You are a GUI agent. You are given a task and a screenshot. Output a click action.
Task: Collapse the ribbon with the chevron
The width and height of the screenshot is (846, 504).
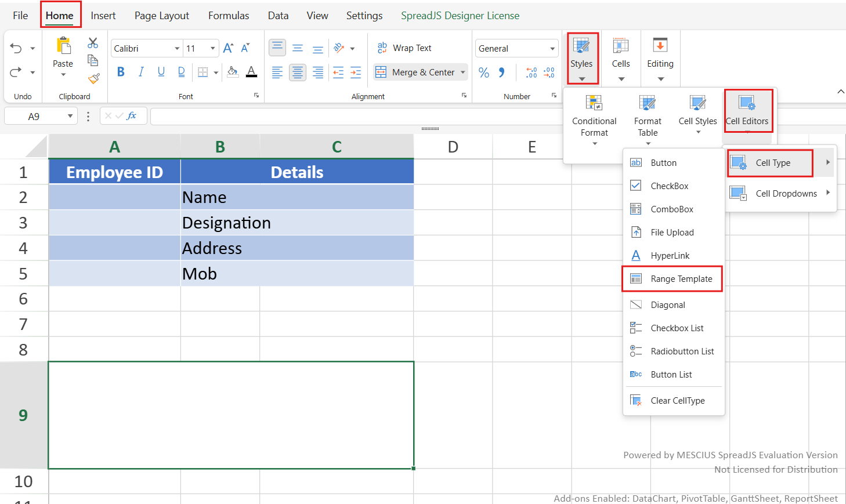(x=841, y=92)
